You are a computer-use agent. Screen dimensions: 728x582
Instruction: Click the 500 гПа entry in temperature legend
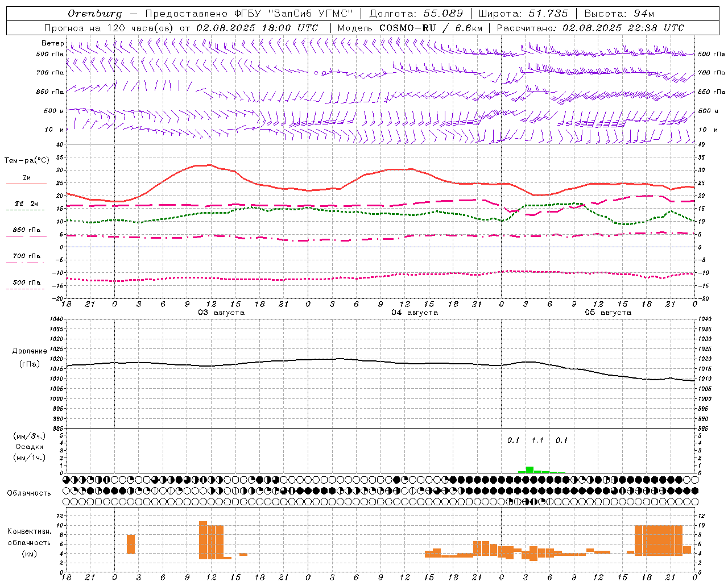point(27,282)
